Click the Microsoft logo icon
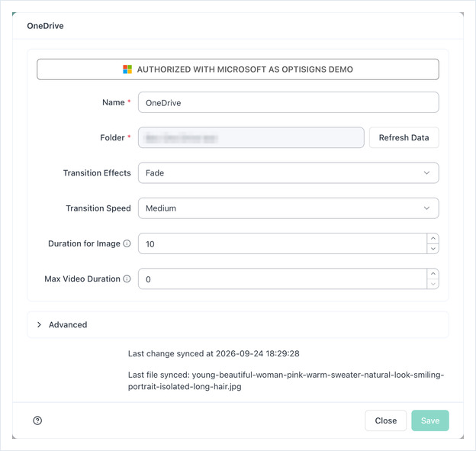476x451 pixels. coord(127,69)
